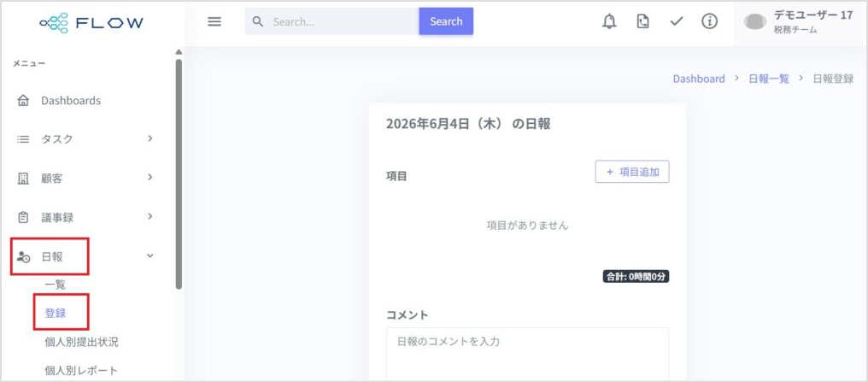Open the info circle icon

(x=709, y=21)
